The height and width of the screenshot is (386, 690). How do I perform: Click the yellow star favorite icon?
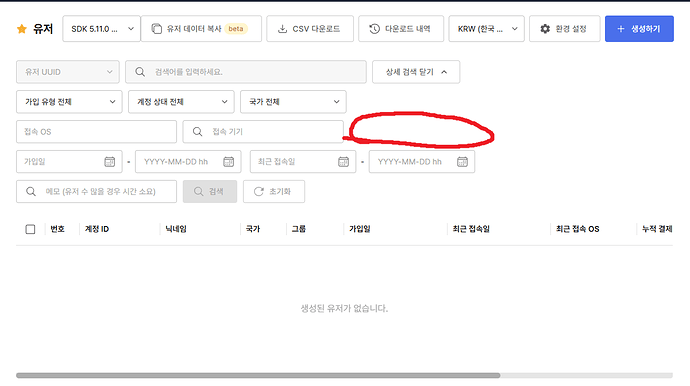(22, 29)
